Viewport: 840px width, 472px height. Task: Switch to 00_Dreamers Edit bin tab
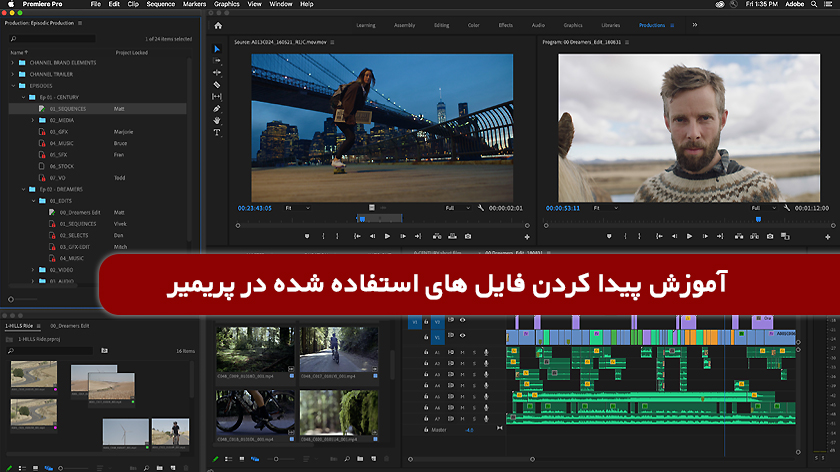point(70,326)
